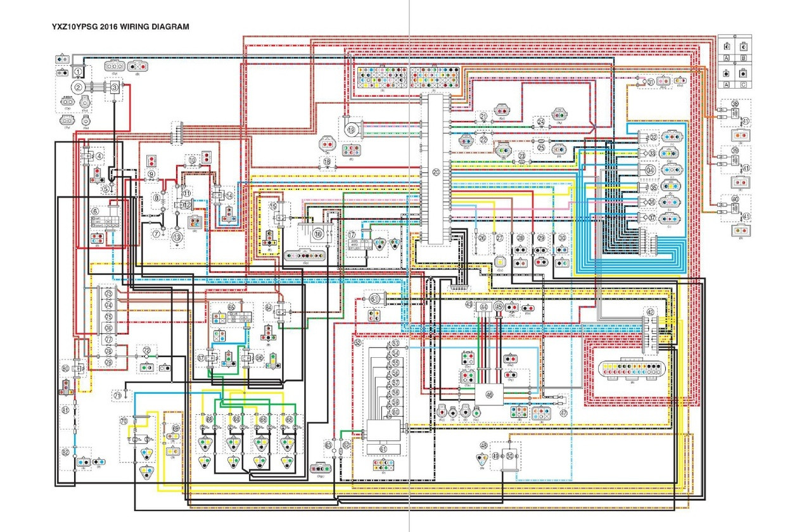Click the circled 19 component
Image resolution: width=811 pixels, height=532 pixels.
coord(352,129)
